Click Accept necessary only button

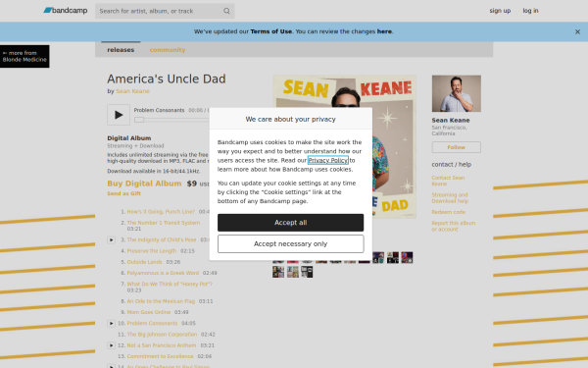point(290,244)
